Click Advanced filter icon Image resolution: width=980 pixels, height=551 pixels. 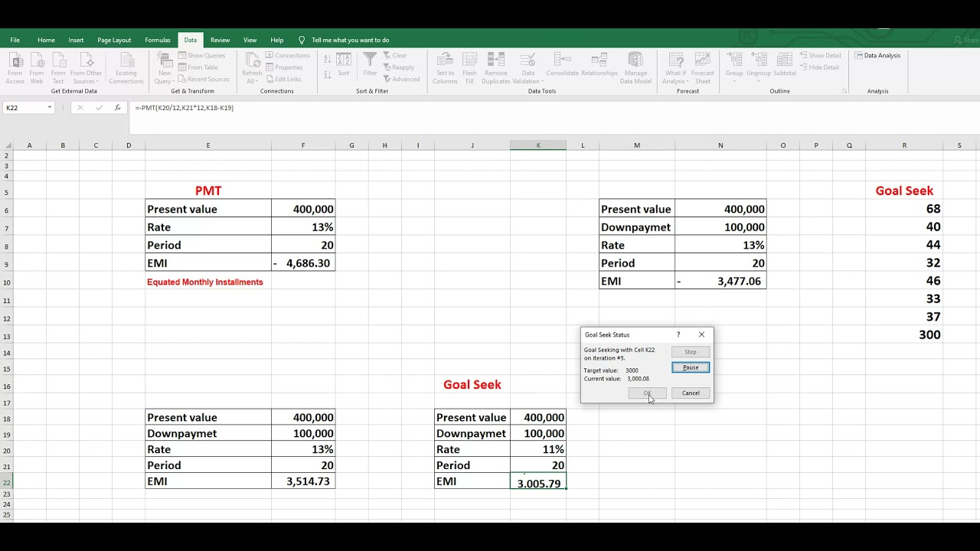click(401, 79)
